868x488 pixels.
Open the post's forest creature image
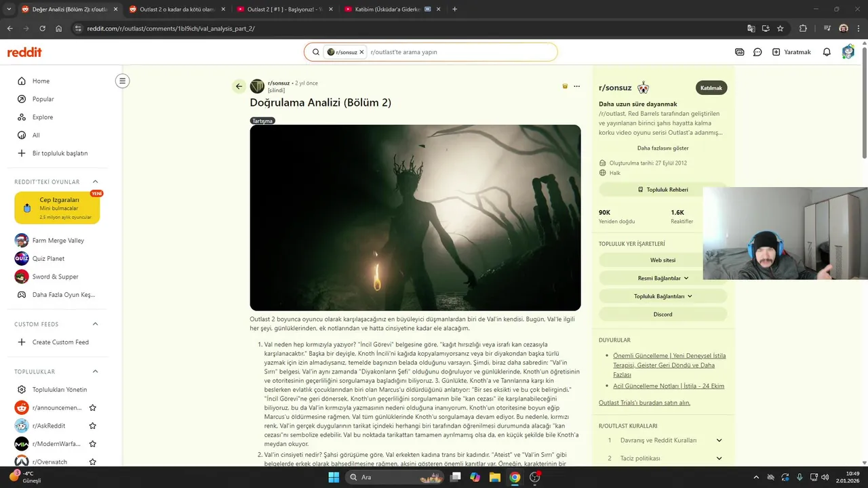click(415, 218)
